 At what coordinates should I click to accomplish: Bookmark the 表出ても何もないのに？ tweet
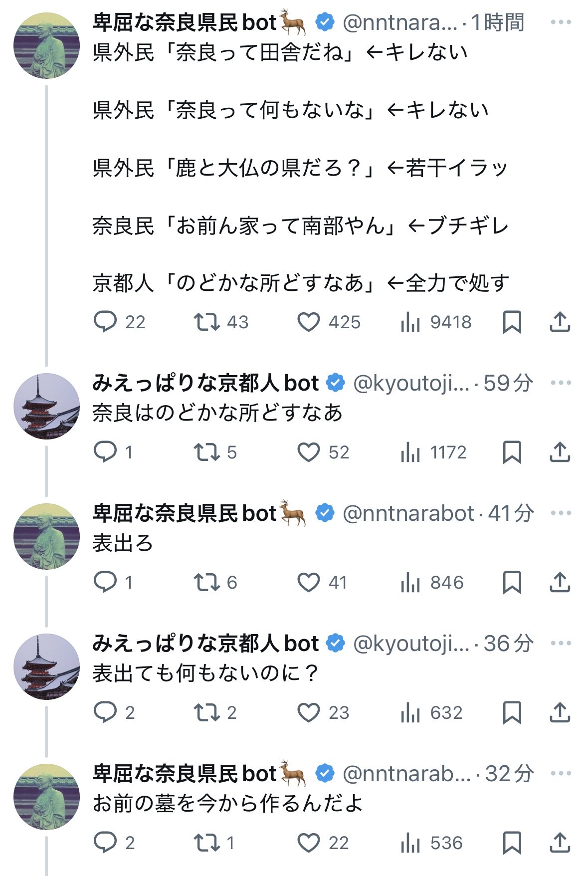coord(512,713)
